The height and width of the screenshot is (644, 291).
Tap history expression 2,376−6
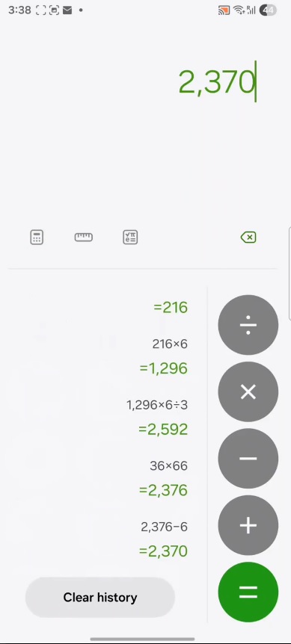[x=164, y=527]
